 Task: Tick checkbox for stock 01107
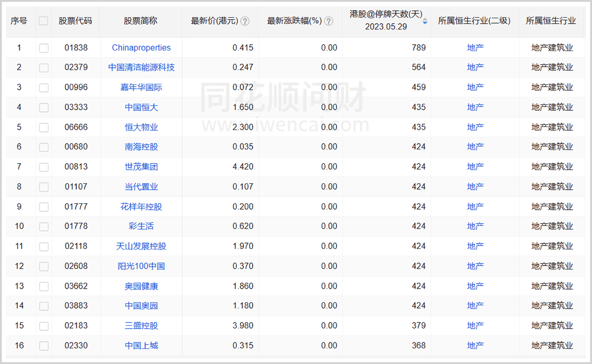44,187
